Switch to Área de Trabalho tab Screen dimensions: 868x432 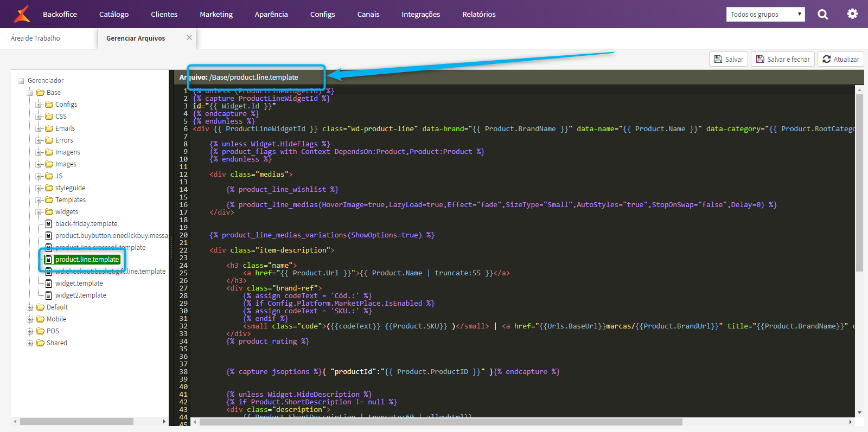[x=35, y=38]
